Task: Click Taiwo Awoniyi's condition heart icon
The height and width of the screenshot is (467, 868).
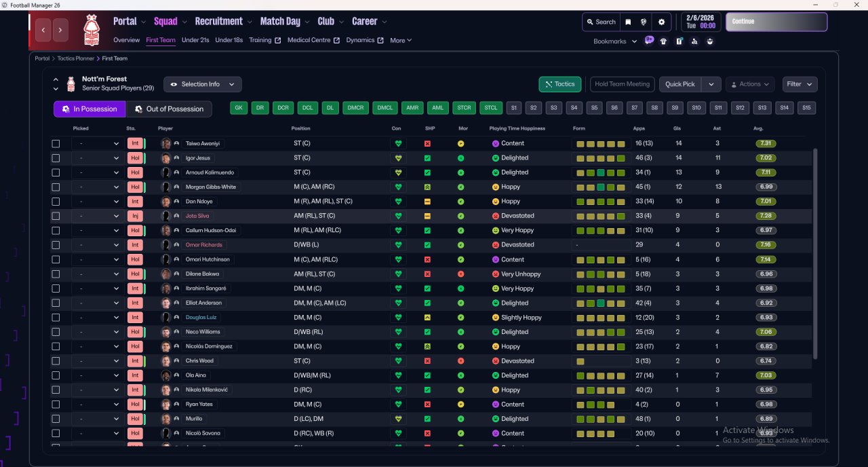Action: coord(398,144)
